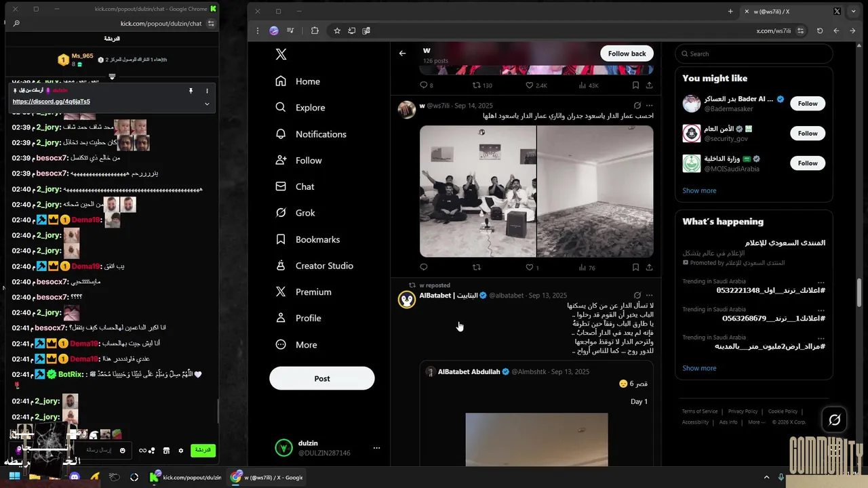Open Privacy Policy link

[x=743, y=411]
